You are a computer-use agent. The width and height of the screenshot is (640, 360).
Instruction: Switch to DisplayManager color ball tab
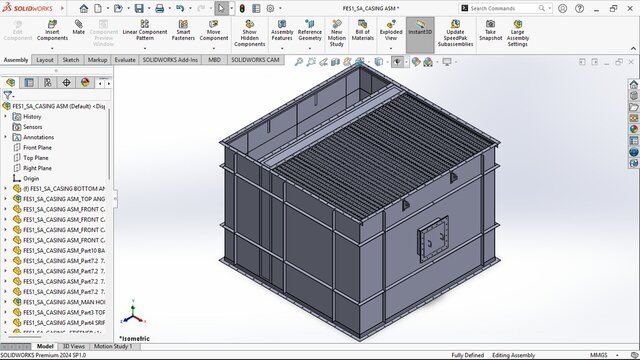85,83
